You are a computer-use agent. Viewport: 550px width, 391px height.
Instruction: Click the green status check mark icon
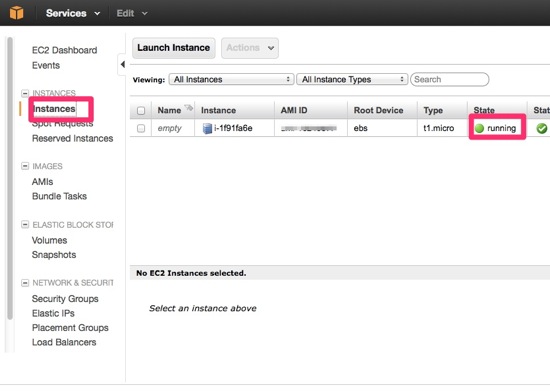[542, 129]
